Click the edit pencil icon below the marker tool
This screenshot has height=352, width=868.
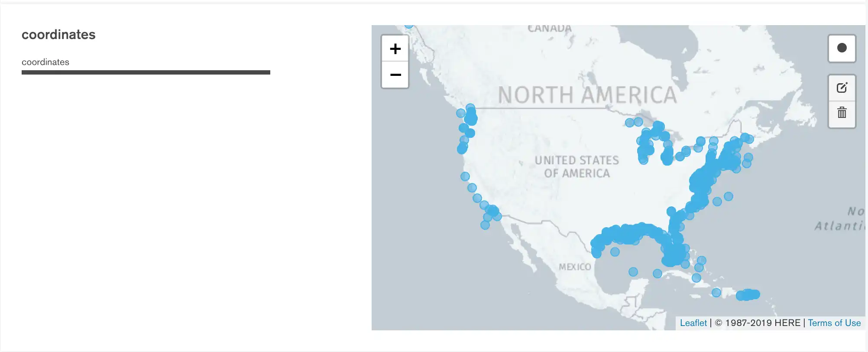tap(842, 88)
